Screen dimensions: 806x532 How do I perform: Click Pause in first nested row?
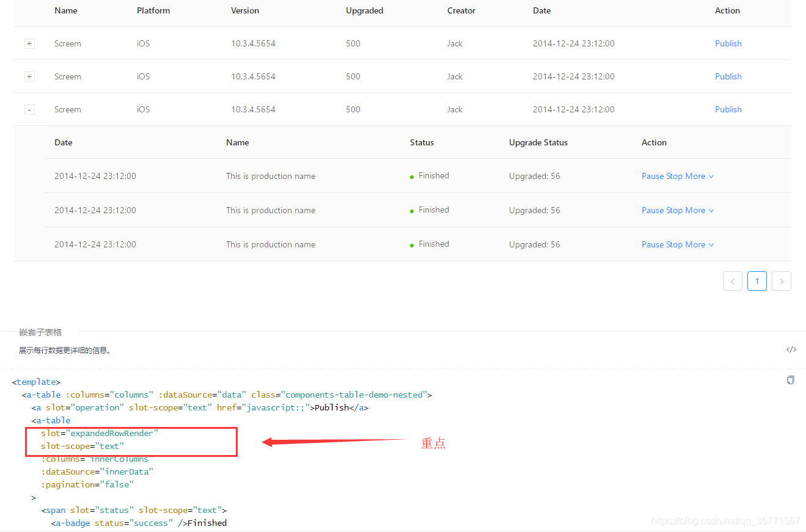[653, 176]
